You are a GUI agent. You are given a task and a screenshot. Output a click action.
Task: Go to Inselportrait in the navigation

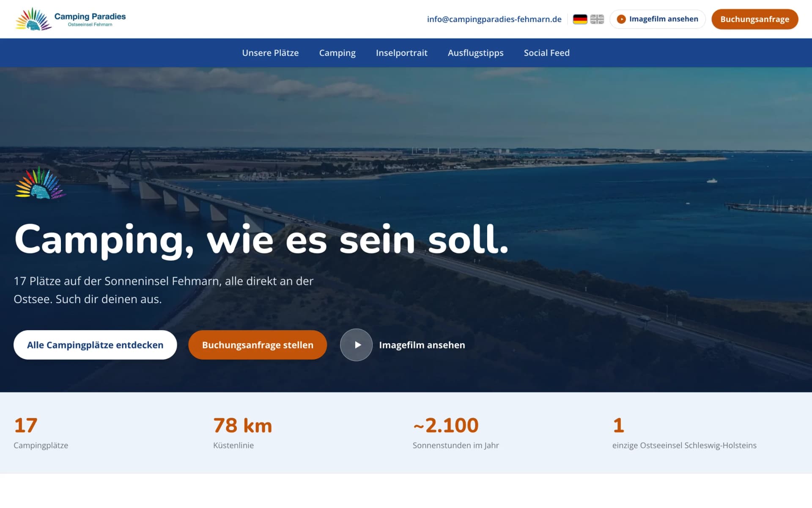(x=401, y=53)
